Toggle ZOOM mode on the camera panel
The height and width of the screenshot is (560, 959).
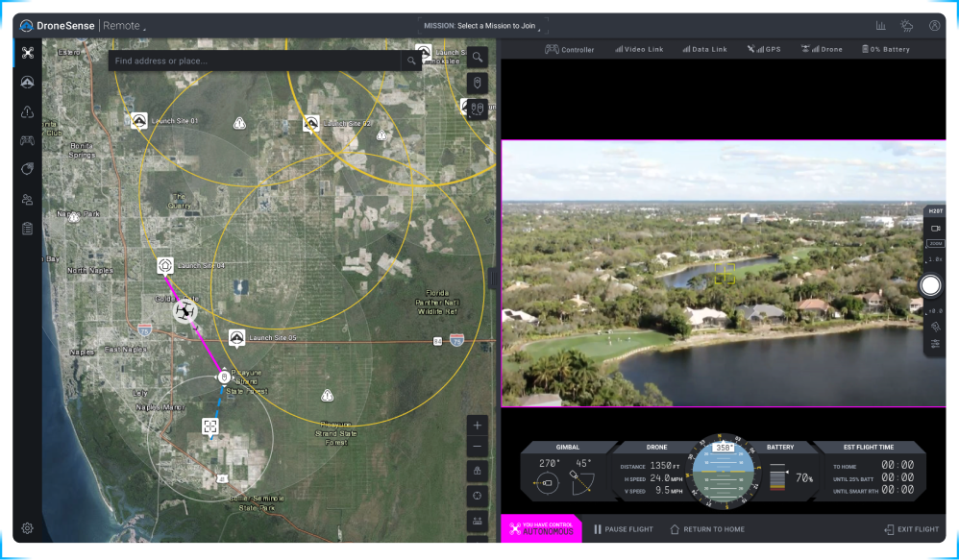pyautogui.click(x=934, y=243)
